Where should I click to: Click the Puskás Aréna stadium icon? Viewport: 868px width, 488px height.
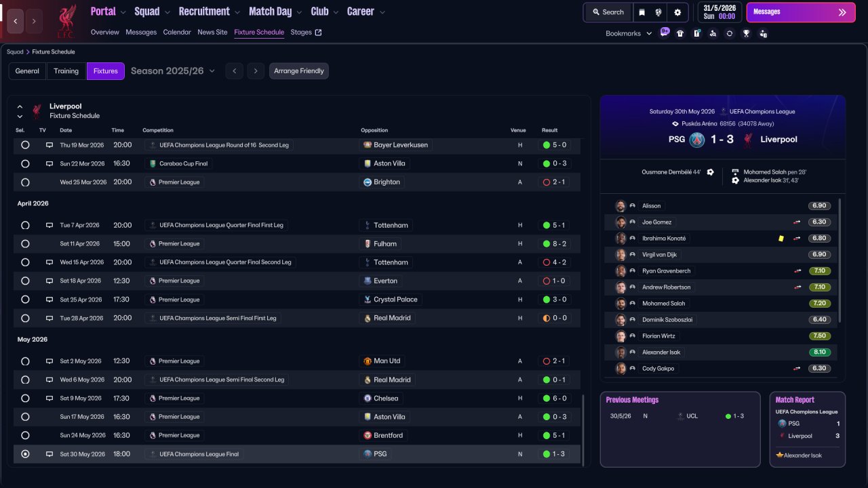(675, 124)
